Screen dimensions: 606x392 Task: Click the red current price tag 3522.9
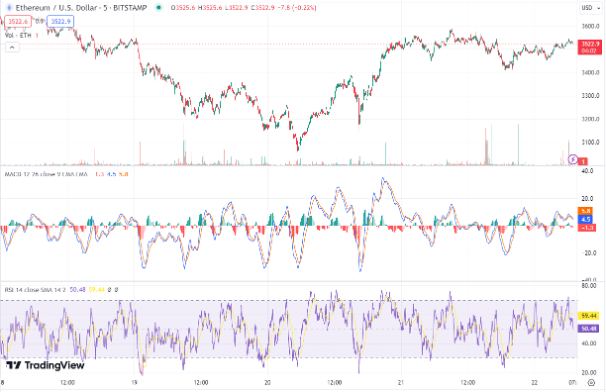coord(590,47)
